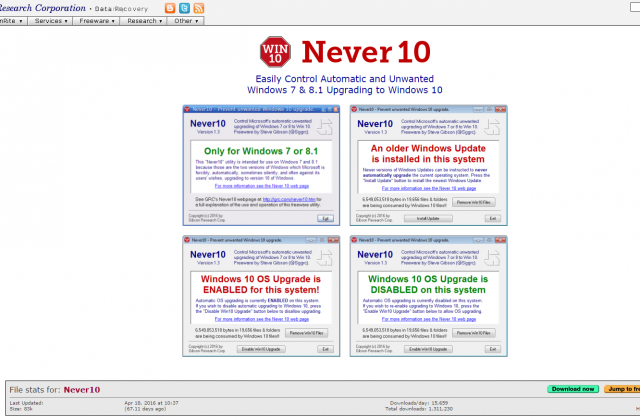Expand the Services menu
Image resolution: width=640 pixels, height=420 pixels.
[51, 21]
